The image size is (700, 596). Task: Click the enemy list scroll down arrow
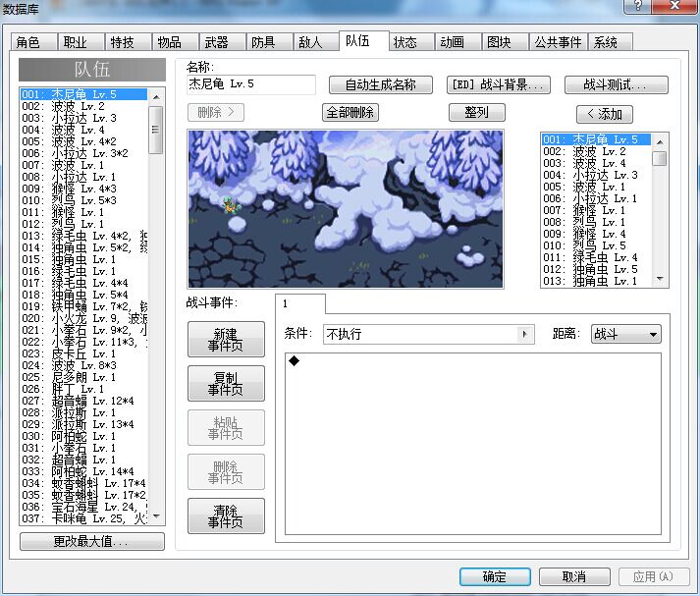tap(660, 279)
